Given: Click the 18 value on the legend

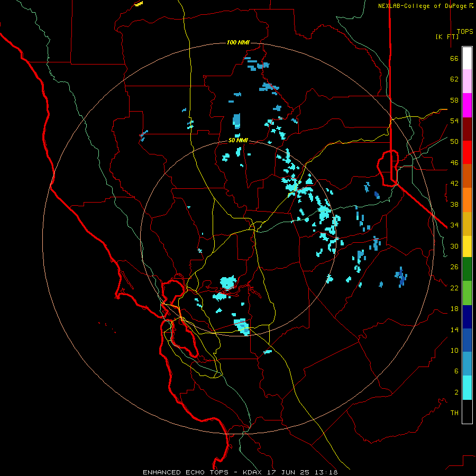Looking at the screenshot, I should tap(454, 309).
